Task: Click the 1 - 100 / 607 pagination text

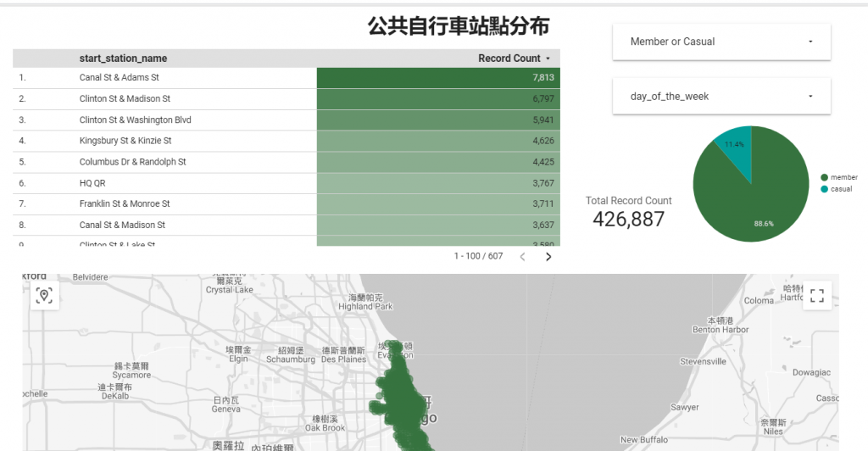Action: tap(478, 256)
